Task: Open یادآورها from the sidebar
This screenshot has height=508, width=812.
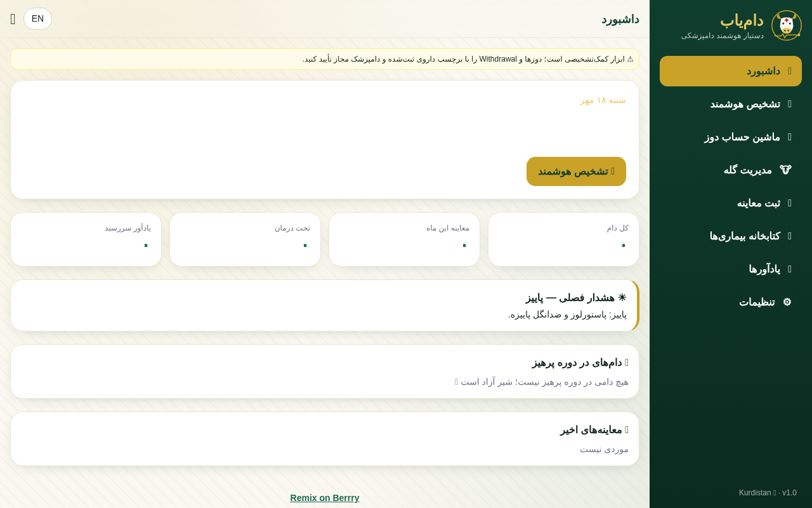Action: pyautogui.click(x=731, y=269)
